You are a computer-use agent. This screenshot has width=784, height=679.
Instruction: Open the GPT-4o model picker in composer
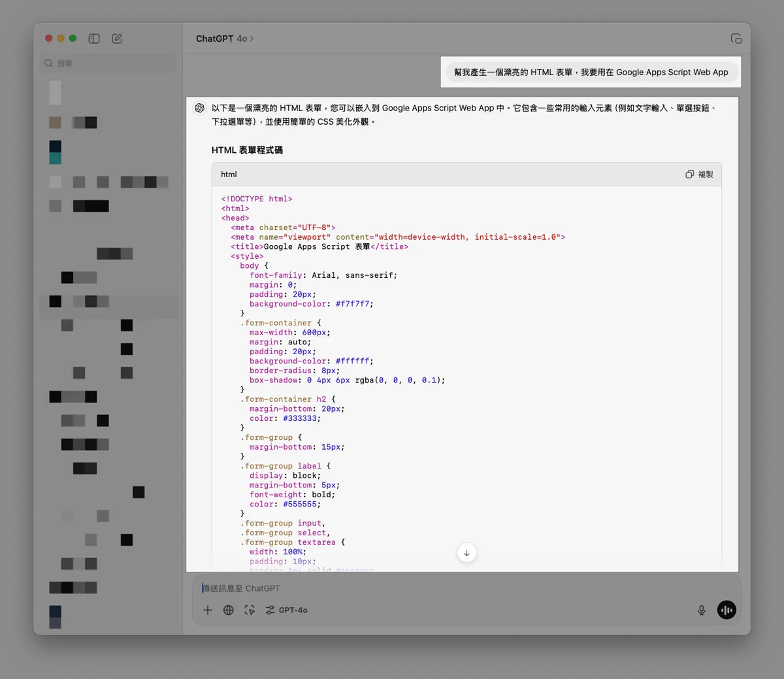click(x=286, y=610)
